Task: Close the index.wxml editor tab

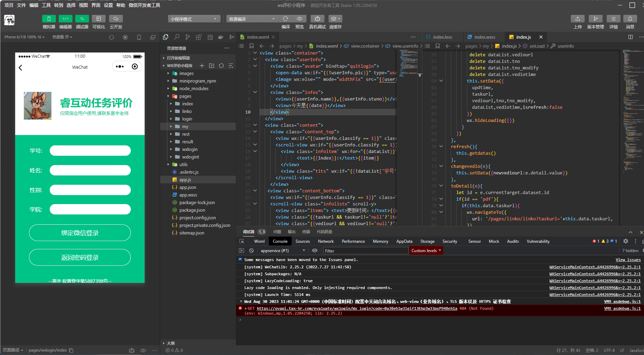Action: tap(273, 37)
